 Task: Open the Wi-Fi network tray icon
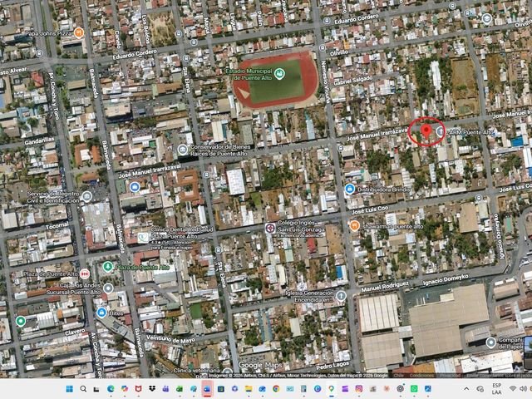pos(513,389)
